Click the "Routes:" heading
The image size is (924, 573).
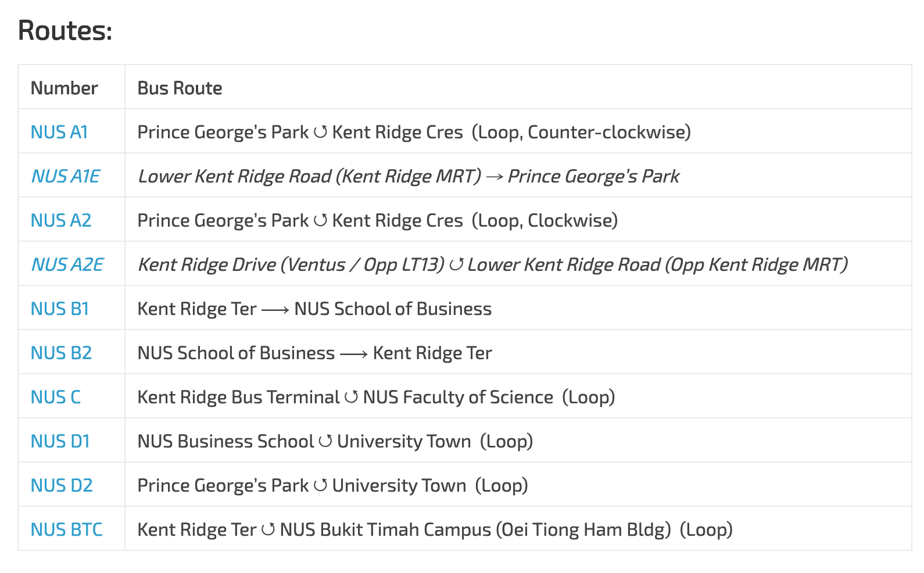click(65, 30)
